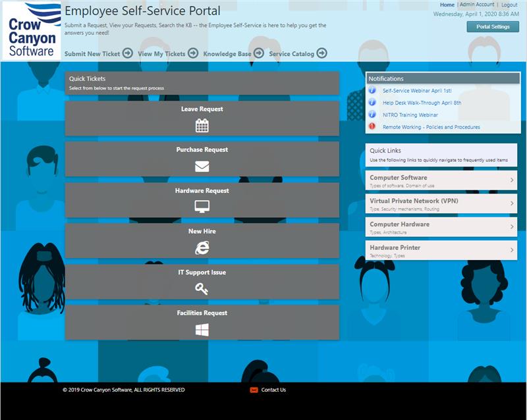Open the Knowledge Base menu item
The height and width of the screenshot is (420, 527).
[x=227, y=54]
